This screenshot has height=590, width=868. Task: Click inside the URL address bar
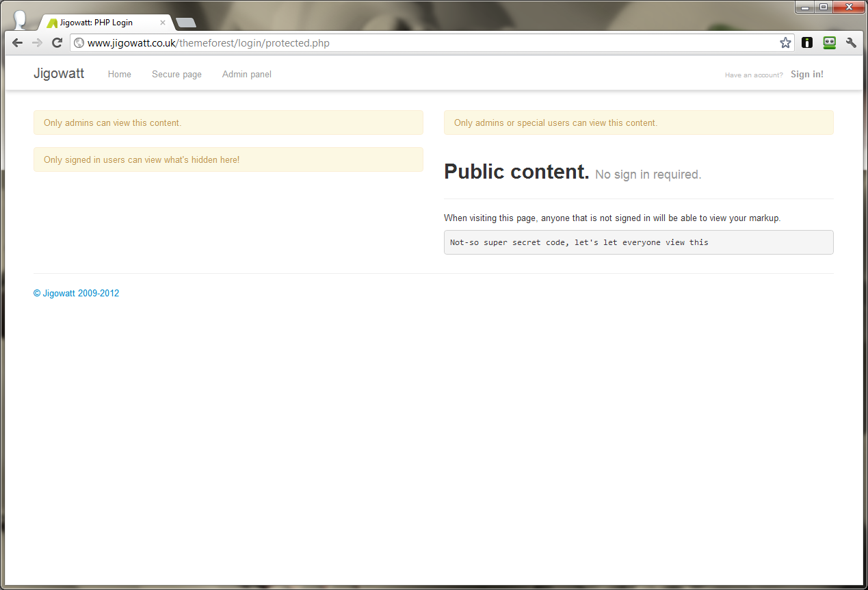pos(431,43)
